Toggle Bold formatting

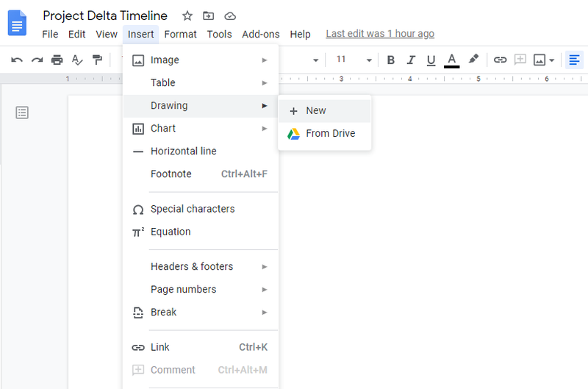click(391, 60)
